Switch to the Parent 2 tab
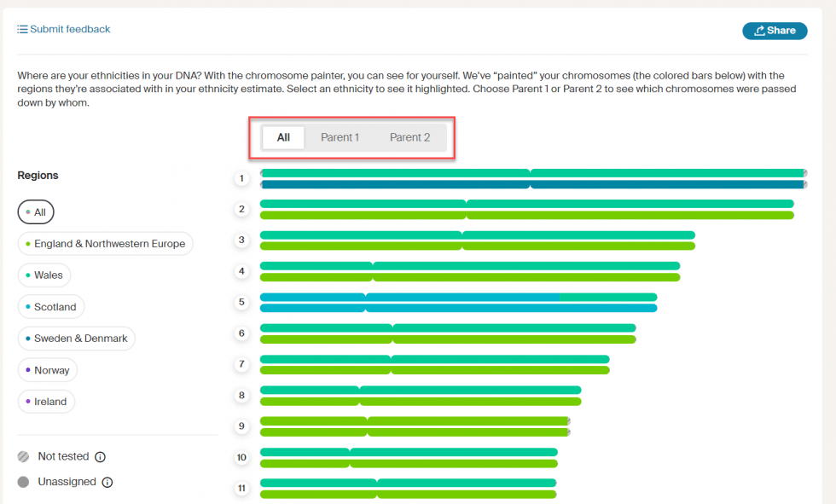 (409, 136)
